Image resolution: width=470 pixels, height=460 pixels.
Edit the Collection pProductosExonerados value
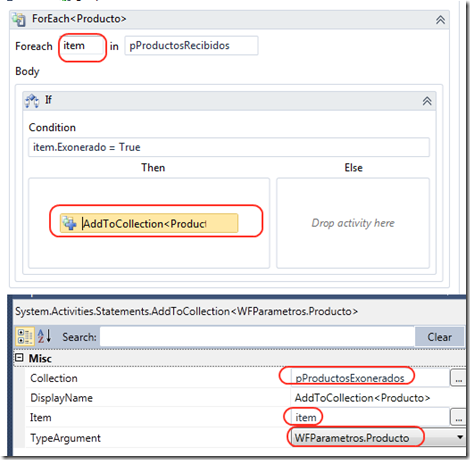pos(370,378)
